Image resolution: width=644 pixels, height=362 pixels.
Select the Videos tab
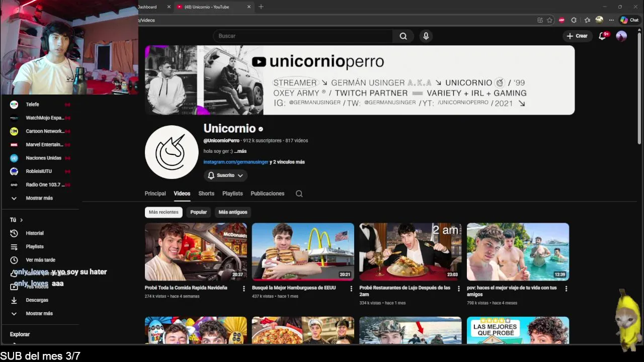click(x=182, y=194)
